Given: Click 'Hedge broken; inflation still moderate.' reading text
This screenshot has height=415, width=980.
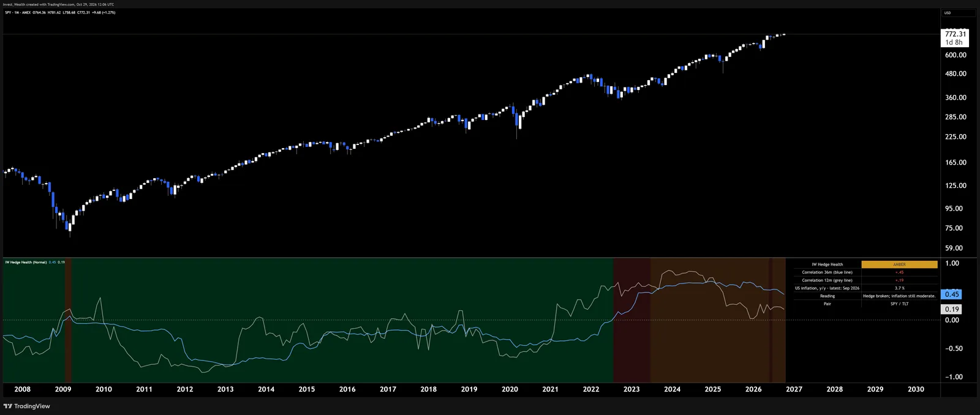Looking at the screenshot, I should tap(899, 296).
